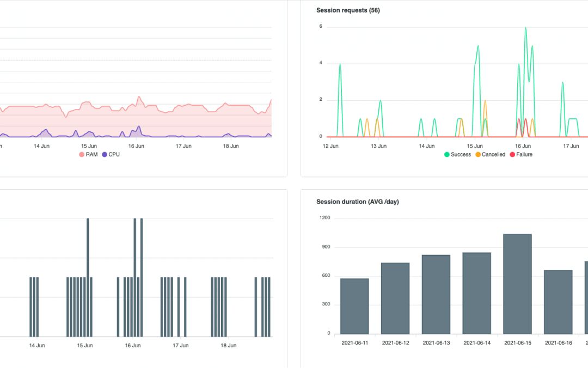Screen dimensions: 588x368
Task: Click the Session requests (56) title
Action: (348, 10)
